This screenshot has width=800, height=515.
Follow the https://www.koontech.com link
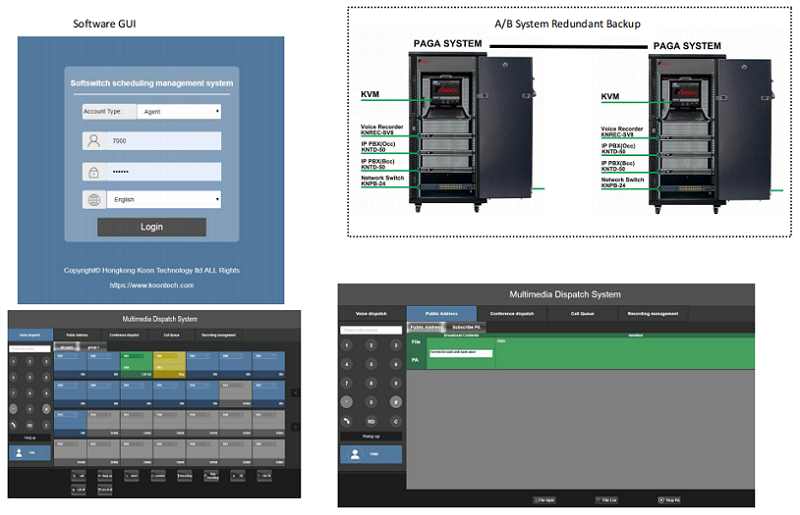(151, 285)
